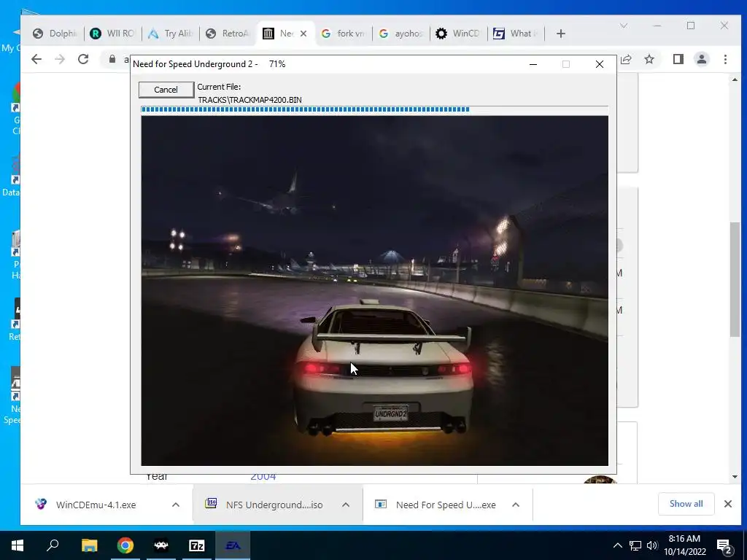
Task: Open RetroArch from the taskbar
Action: [x=161, y=545]
